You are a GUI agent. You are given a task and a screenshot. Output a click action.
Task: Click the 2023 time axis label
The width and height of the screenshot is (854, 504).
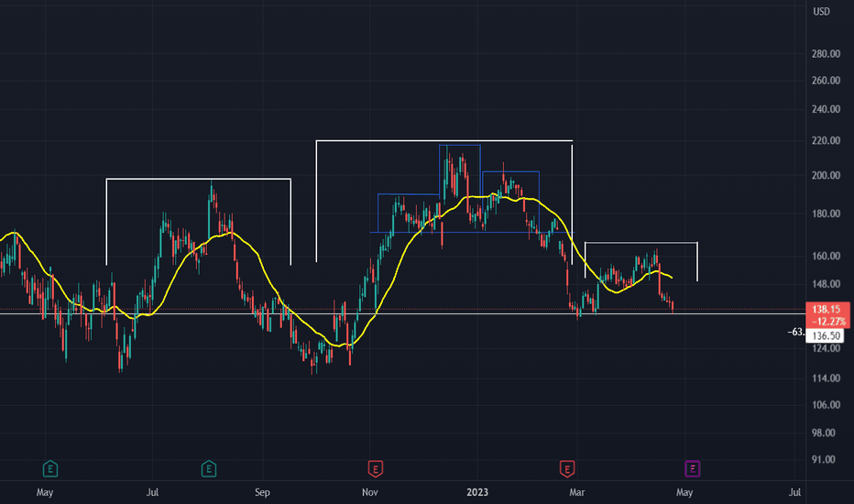477,493
